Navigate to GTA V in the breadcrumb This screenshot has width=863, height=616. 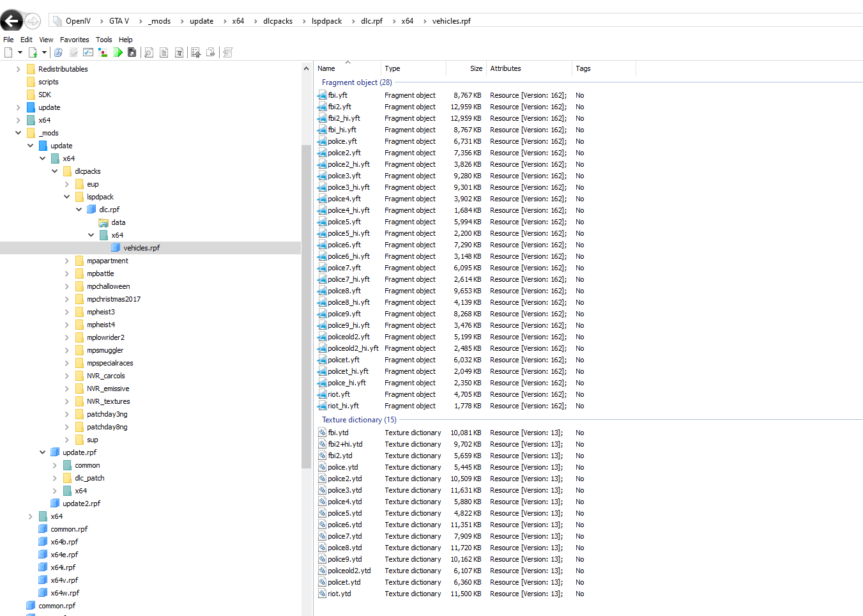[x=119, y=21]
